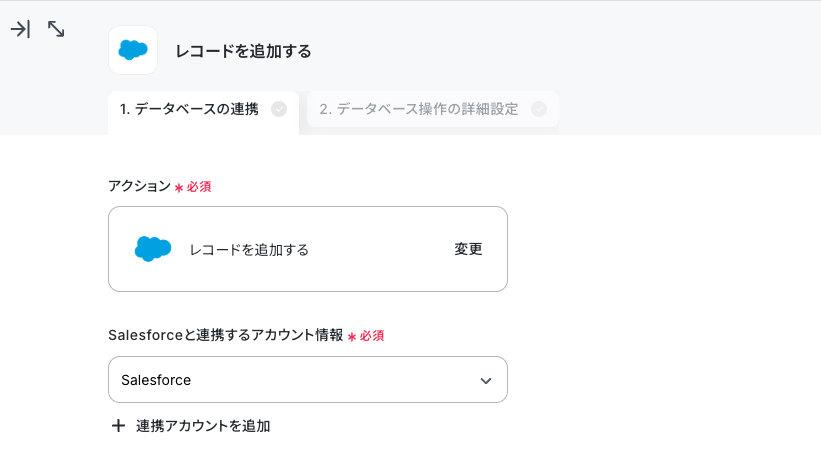821x459 pixels.
Task: Click 連携アカウントを追加 link
Action: [203, 426]
